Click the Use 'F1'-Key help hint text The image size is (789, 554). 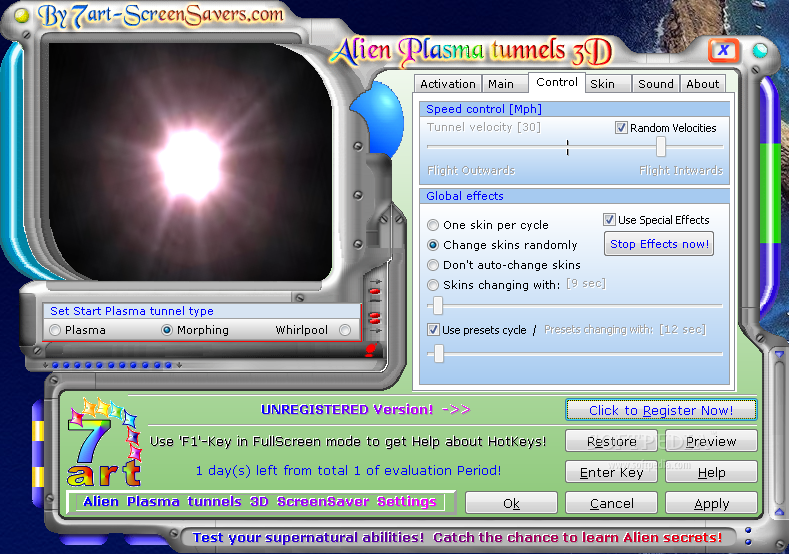coord(348,441)
